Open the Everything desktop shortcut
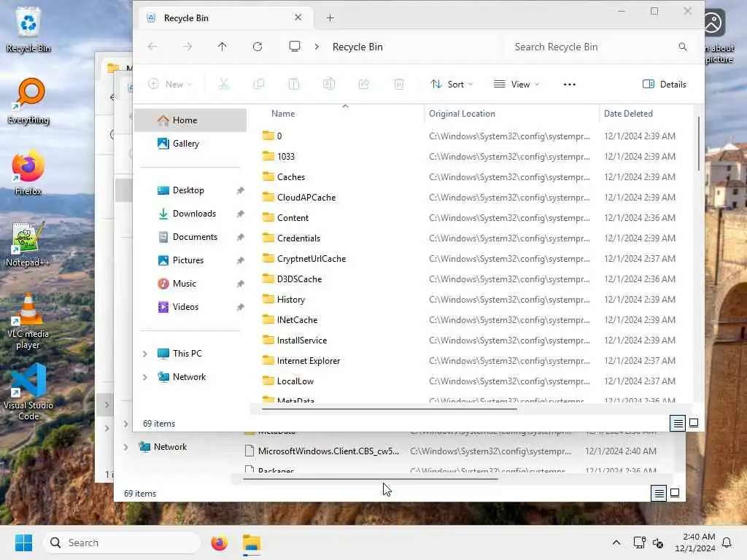The image size is (747, 560). click(28, 101)
